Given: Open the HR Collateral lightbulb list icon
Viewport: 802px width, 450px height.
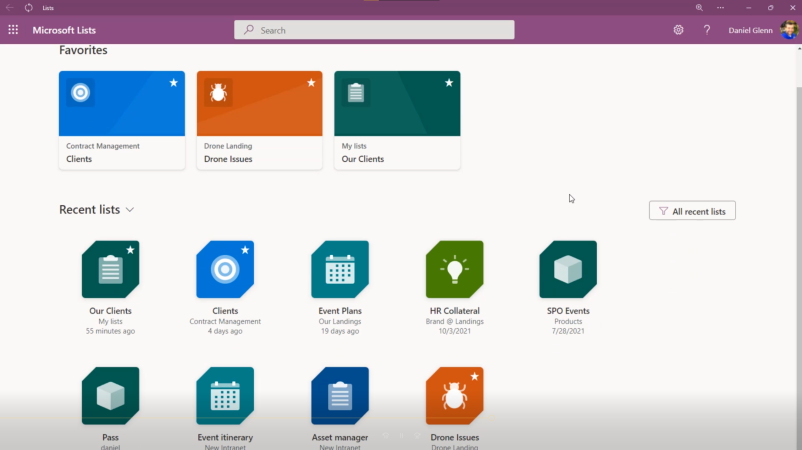Looking at the screenshot, I should click(x=454, y=269).
